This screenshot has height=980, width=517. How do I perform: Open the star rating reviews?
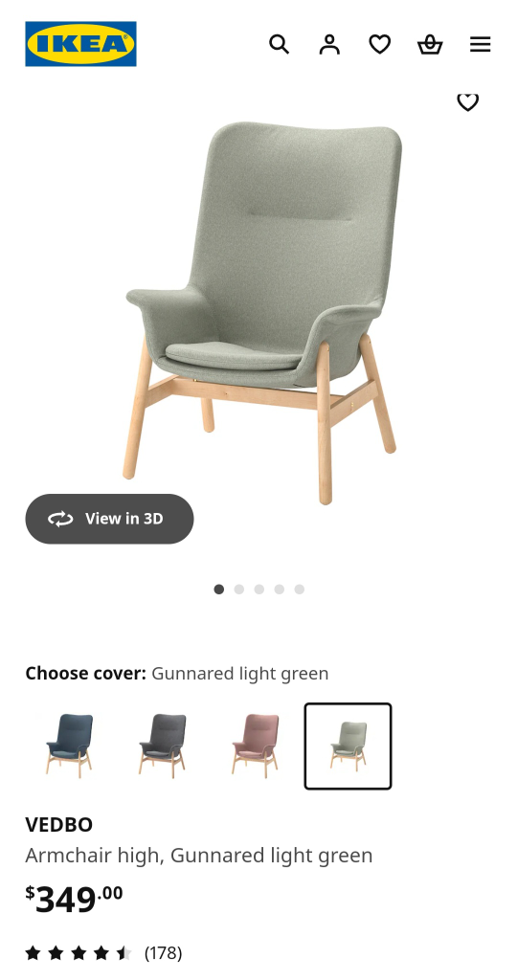(x=79, y=953)
